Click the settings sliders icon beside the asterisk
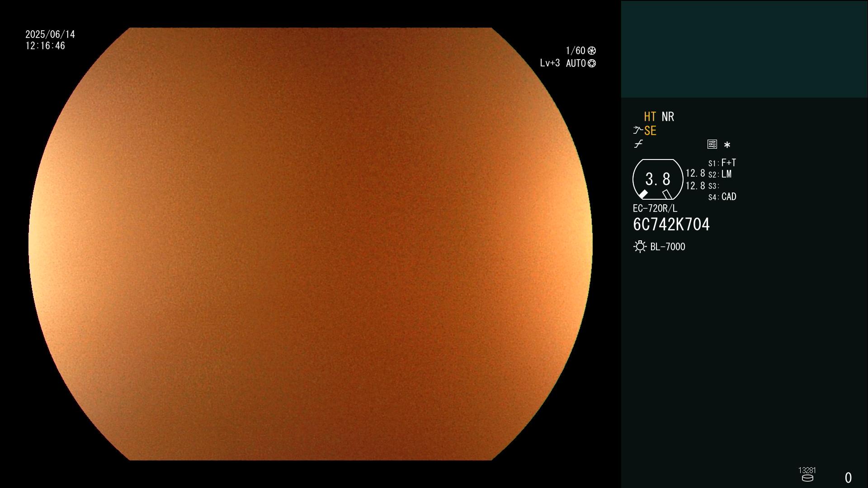868x488 pixels. pos(712,144)
